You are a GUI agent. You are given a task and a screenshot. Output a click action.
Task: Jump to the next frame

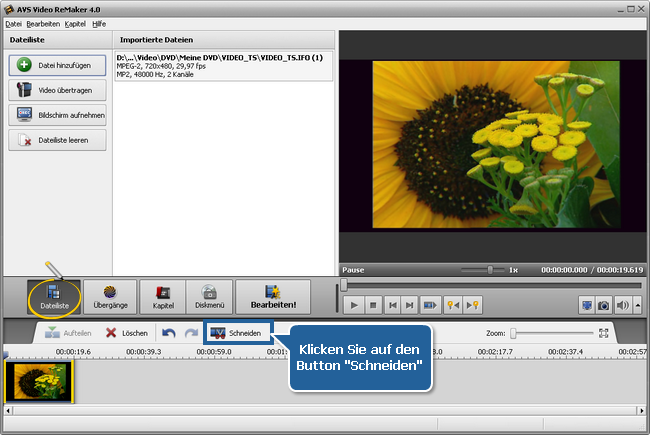(409, 305)
